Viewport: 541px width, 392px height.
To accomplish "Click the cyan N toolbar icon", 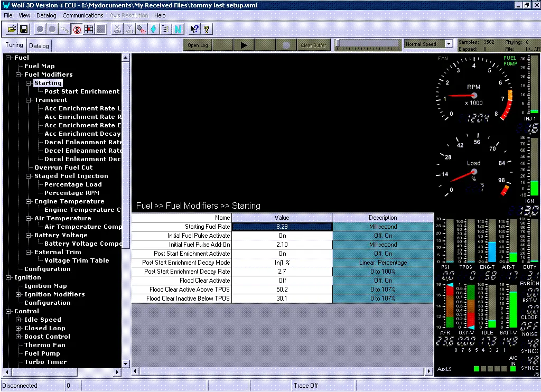I will (178, 29).
